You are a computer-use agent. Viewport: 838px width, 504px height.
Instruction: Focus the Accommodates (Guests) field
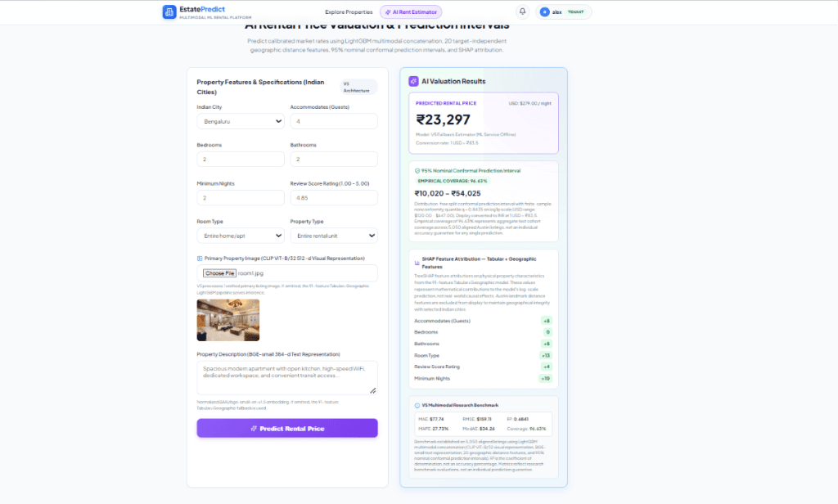[x=334, y=121]
